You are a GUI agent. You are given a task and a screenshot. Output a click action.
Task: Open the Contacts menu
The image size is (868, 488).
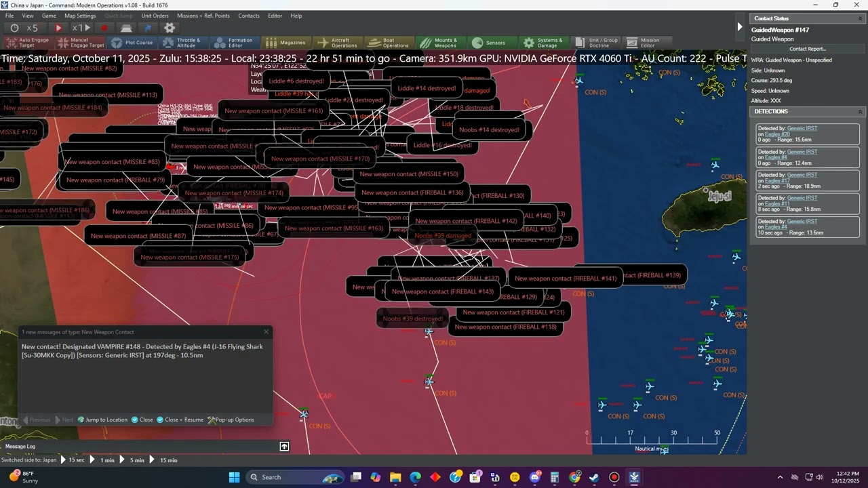click(x=249, y=16)
